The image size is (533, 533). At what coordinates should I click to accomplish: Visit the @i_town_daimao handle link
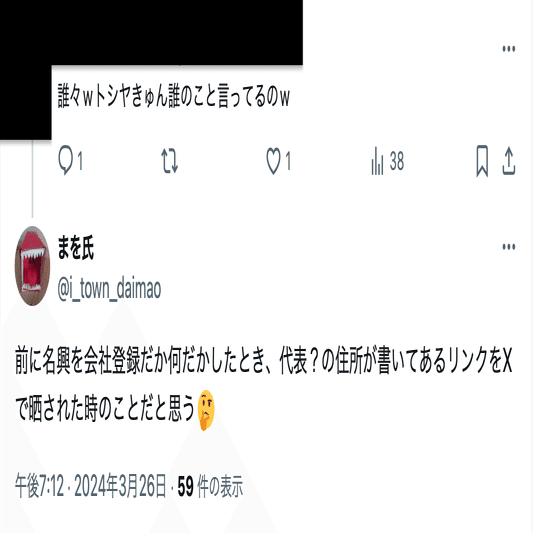(x=109, y=289)
